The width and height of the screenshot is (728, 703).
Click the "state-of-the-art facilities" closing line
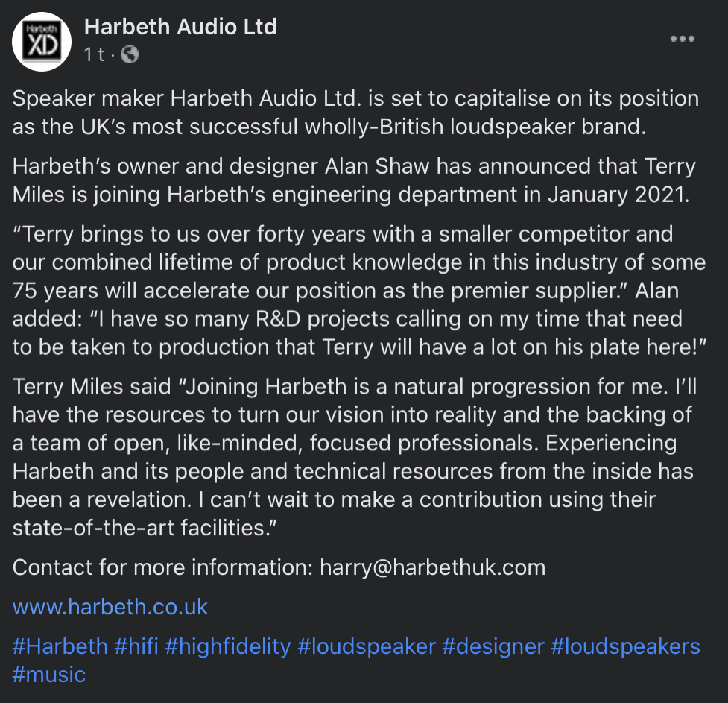pos(145,528)
